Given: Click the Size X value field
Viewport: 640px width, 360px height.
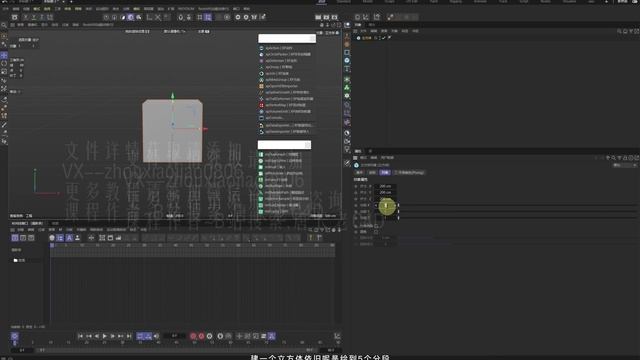Looking at the screenshot, I should [385, 186].
